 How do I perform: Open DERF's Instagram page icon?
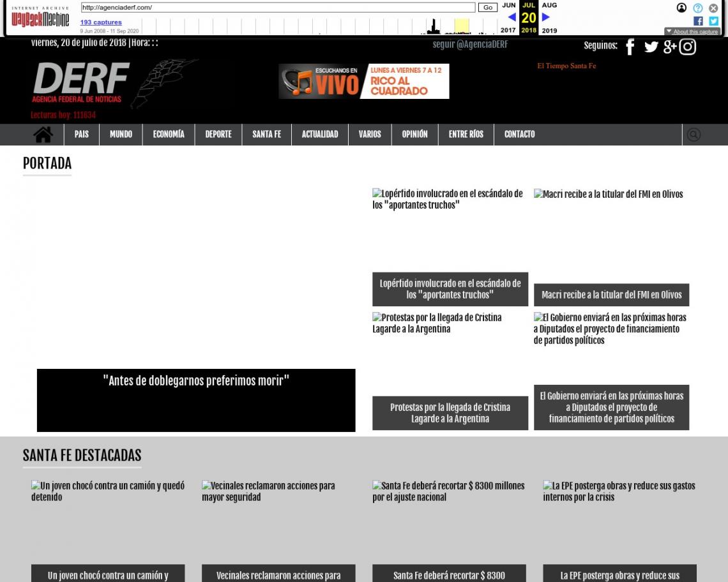(688, 47)
